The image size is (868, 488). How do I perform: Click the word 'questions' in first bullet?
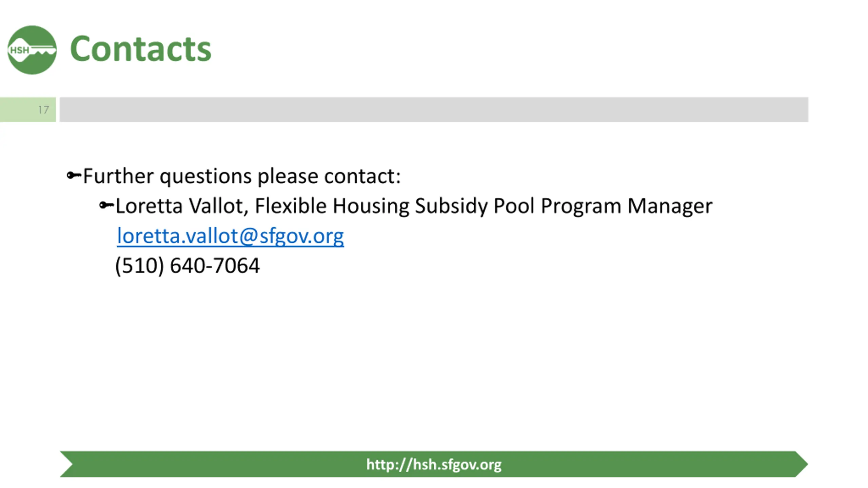tap(206, 177)
